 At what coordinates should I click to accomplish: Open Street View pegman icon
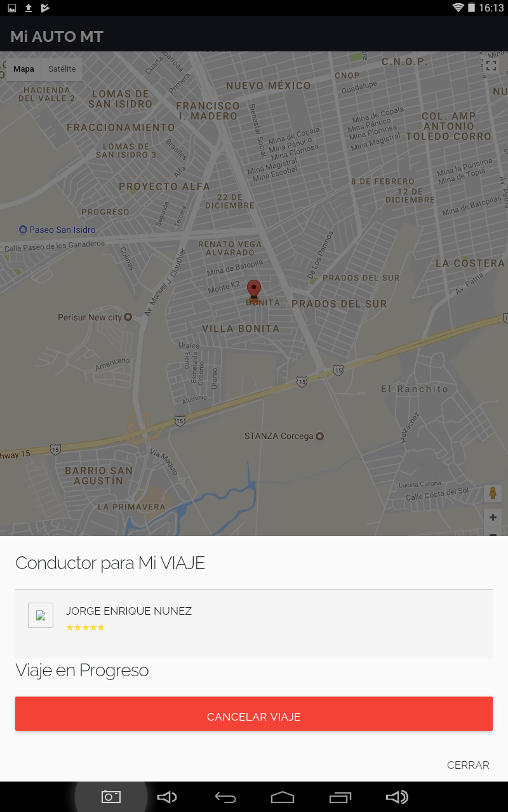493,494
